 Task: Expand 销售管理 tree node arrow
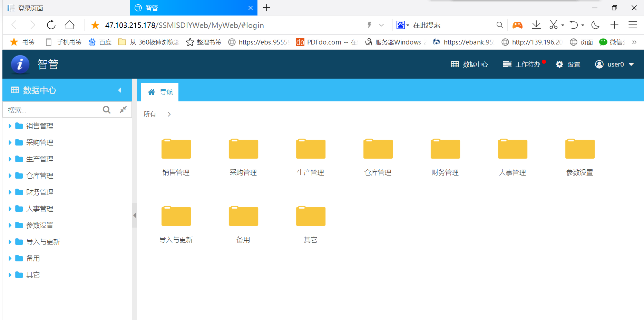point(10,126)
